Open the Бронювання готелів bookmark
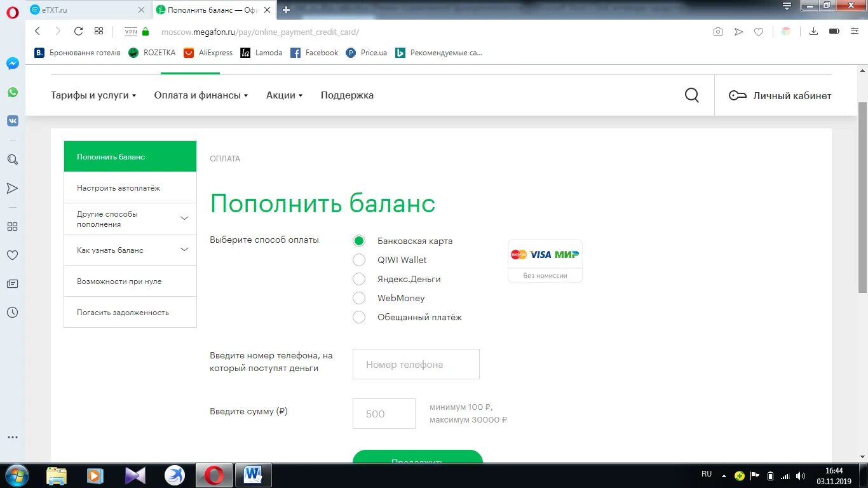Screen dimensions: 868x488 coord(78,53)
